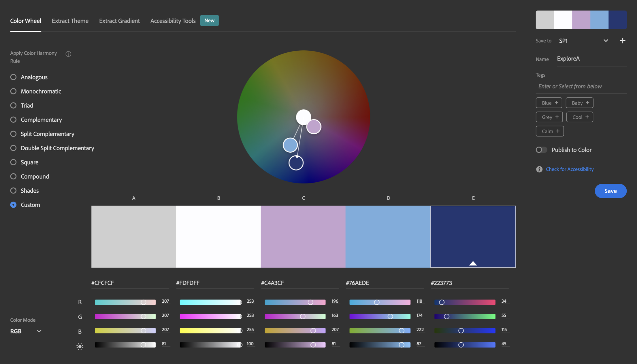
Task: Open Save to SP1 dropdown
Action: tap(605, 41)
